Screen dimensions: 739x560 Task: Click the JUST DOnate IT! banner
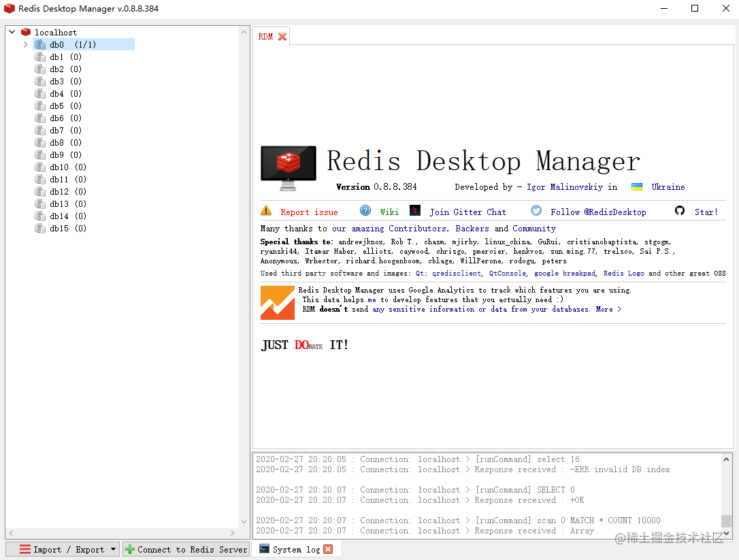coord(304,345)
